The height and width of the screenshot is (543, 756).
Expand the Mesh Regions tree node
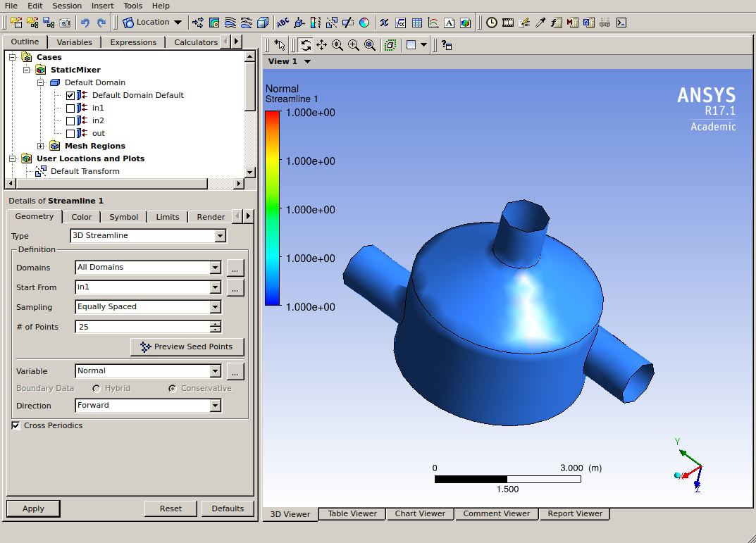click(x=41, y=146)
